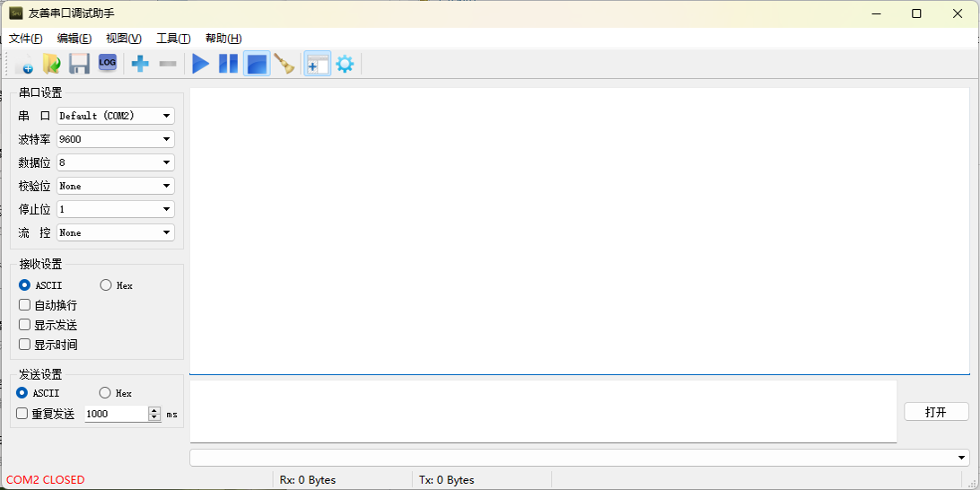This screenshot has height=490, width=980.
Task: Toggle the panel layout window icon
Action: 318,64
